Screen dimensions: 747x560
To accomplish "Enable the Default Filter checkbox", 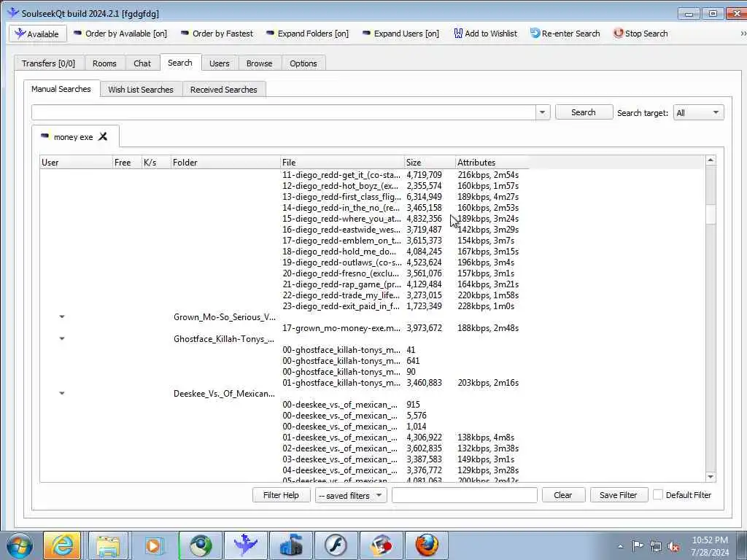I will [x=657, y=495].
